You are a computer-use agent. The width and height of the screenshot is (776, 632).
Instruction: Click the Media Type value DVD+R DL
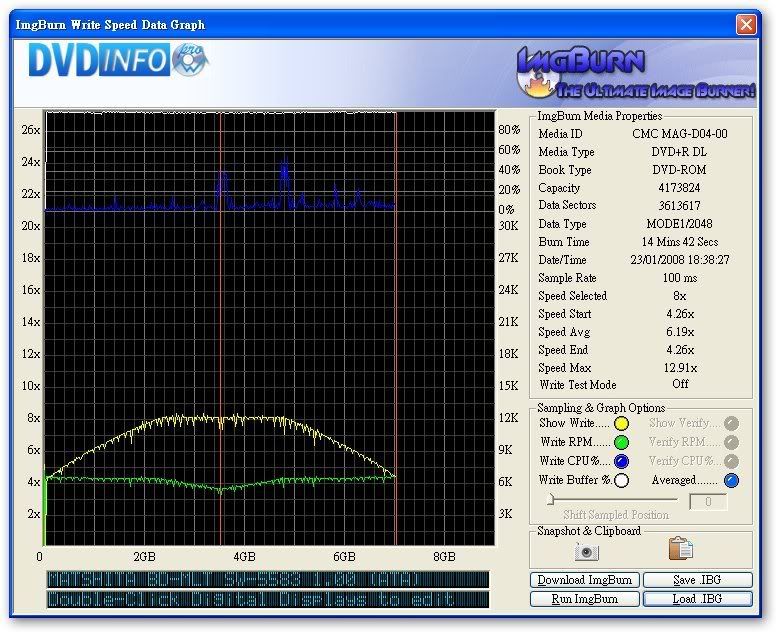tap(679, 152)
